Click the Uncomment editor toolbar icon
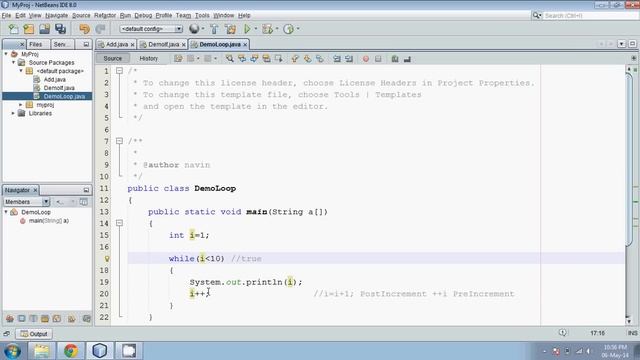Image resolution: width=640 pixels, height=360 pixels. (x=407, y=59)
